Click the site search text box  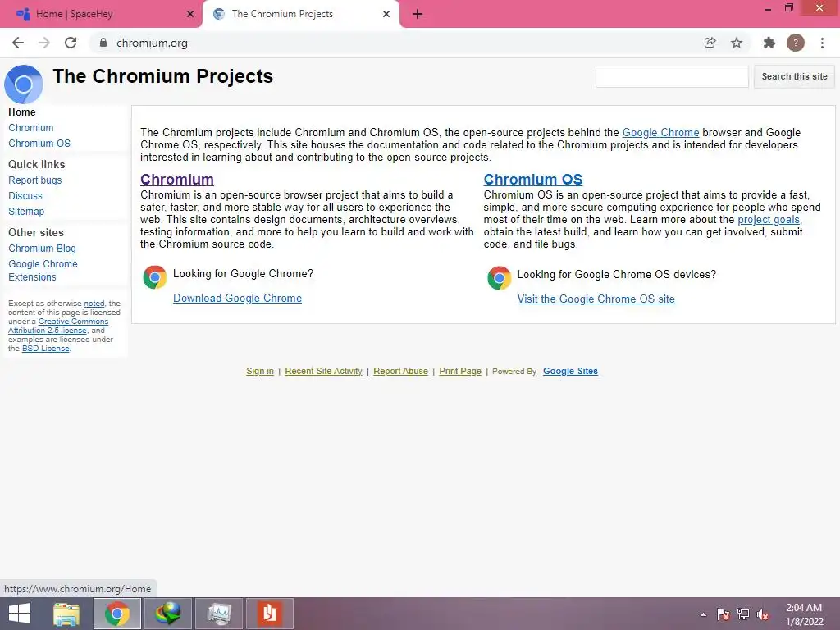coord(672,76)
